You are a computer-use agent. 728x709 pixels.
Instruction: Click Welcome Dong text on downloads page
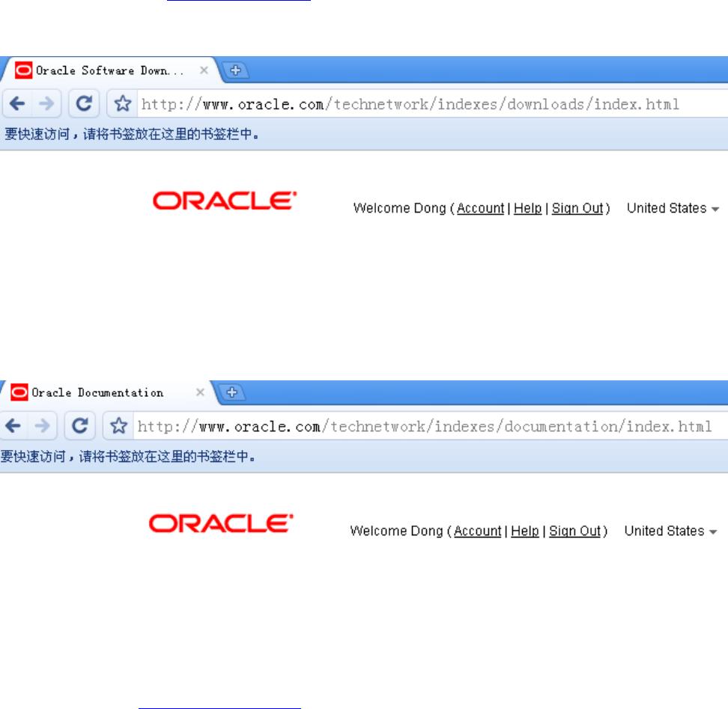click(x=399, y=208)
